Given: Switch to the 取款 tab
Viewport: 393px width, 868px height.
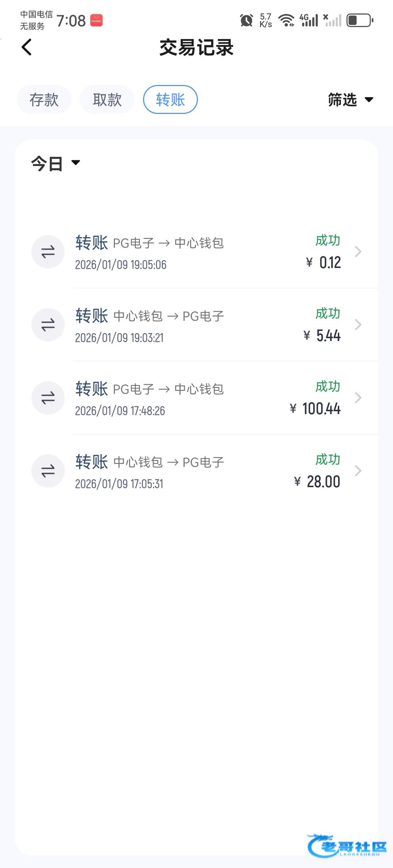Looking at the screenshot, I should pyautogui.click(x=107, y=99).
